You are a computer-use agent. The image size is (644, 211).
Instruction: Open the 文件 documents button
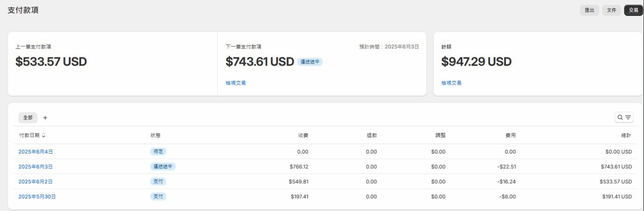[x=611, y=10]
